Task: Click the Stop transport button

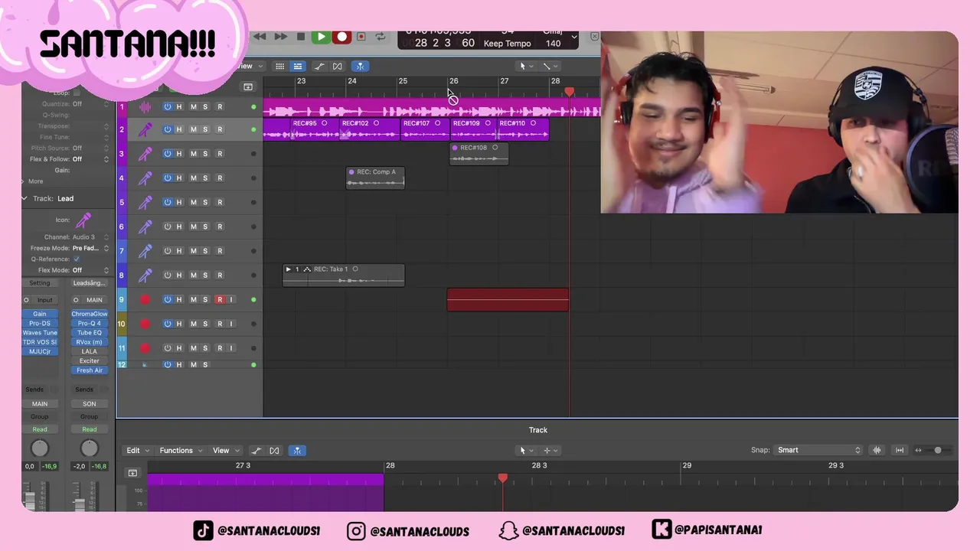Action: [301, 37]
